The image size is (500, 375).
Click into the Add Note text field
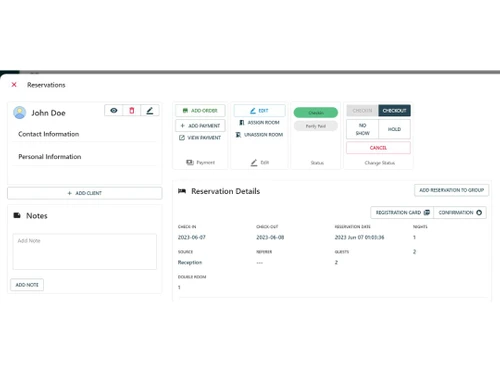[x=85, y=251]
